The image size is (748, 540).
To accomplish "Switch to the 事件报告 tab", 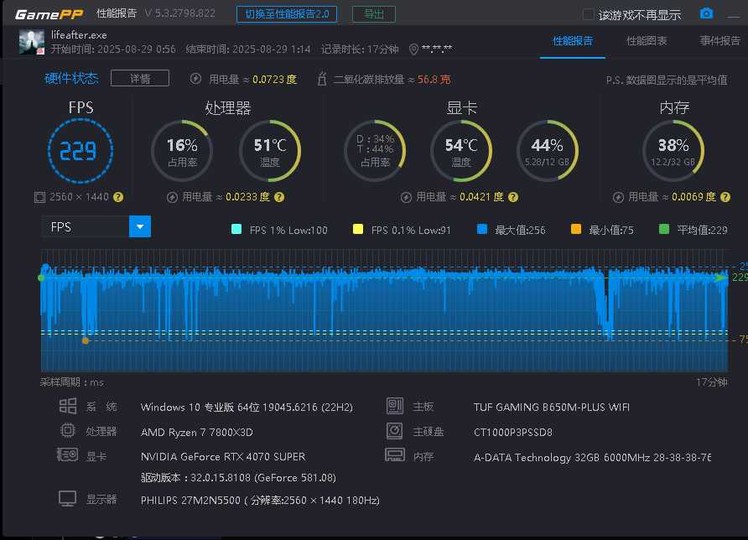I will (x=720, y=41).
